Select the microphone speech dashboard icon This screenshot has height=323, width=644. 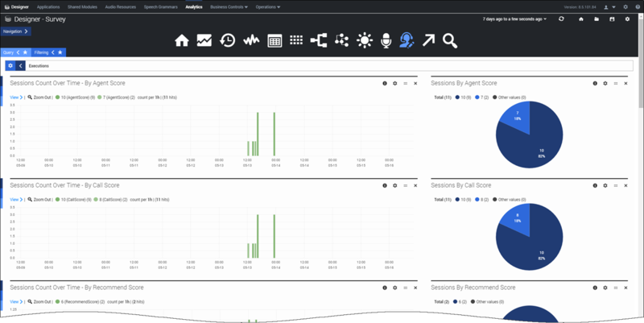[386, 40]
